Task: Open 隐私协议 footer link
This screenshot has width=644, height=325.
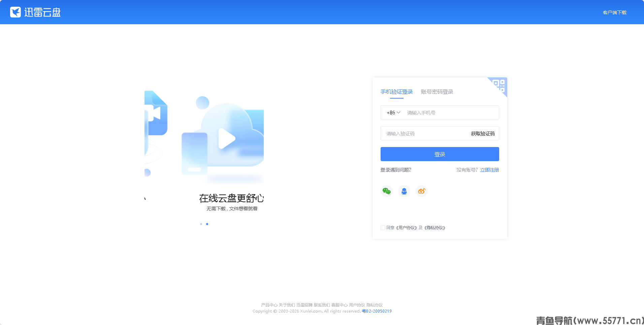Action: [375, 305]
